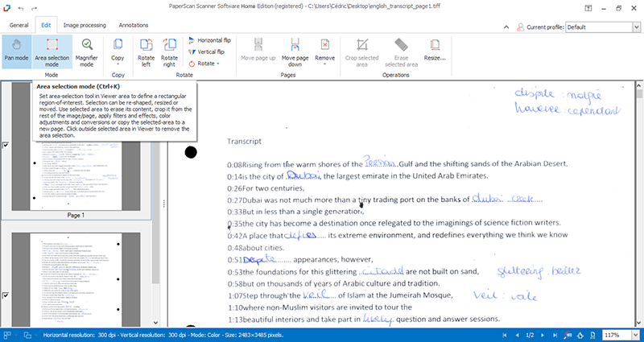Viewport: 644px width, 342px height.
Task: Click document scrollbar up arrow
Action: (639, 85)
